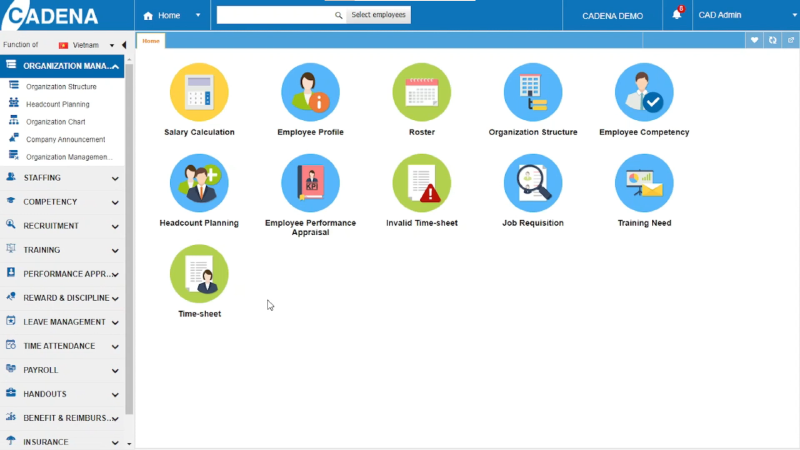800x450 pixels.
Task: Click the Job Requisition label text
Action: point(533,223)
